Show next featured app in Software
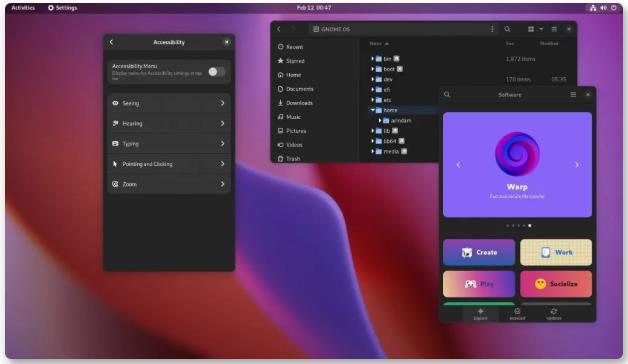Viewport: 628px width, 364px height. 577,165
